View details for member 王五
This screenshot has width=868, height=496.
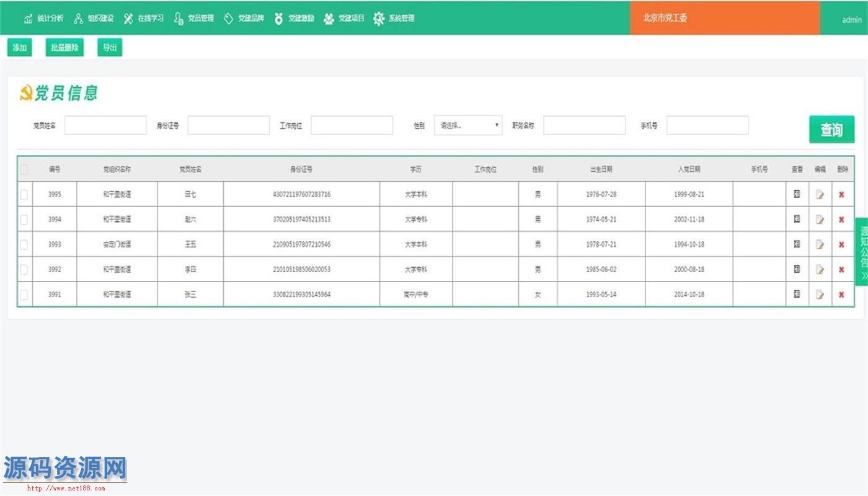point(797,244)
